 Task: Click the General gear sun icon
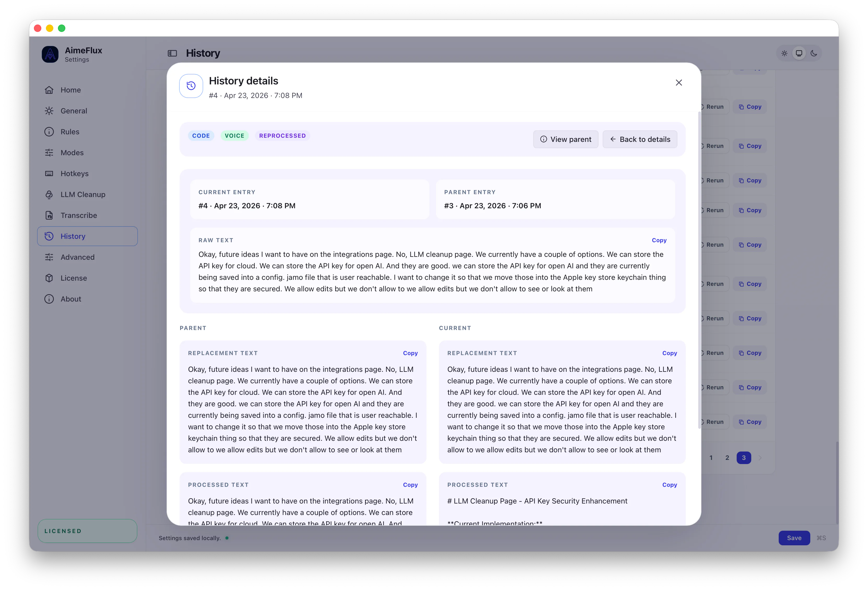tap(49, 111)
